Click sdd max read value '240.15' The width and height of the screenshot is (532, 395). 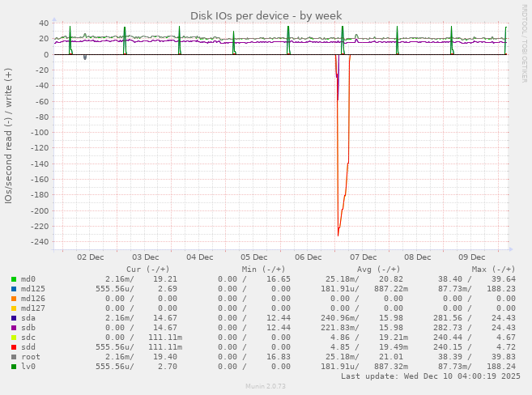(448, 347)
